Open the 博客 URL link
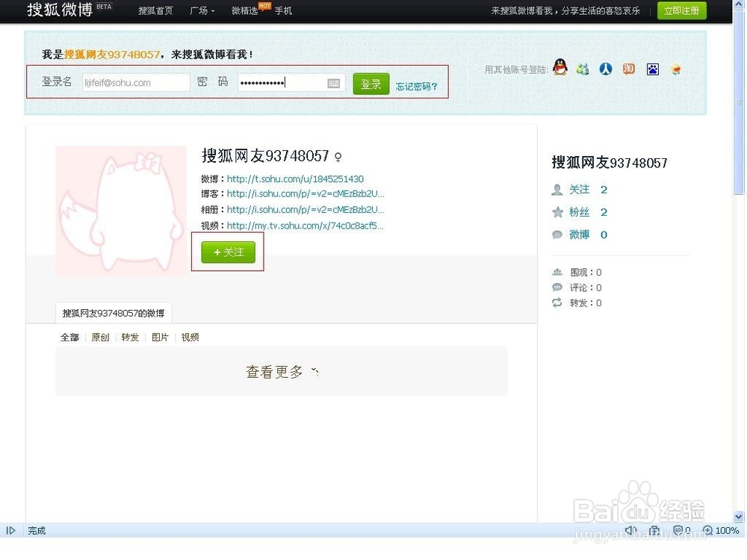Screen dimensions: 747x560 306,194
